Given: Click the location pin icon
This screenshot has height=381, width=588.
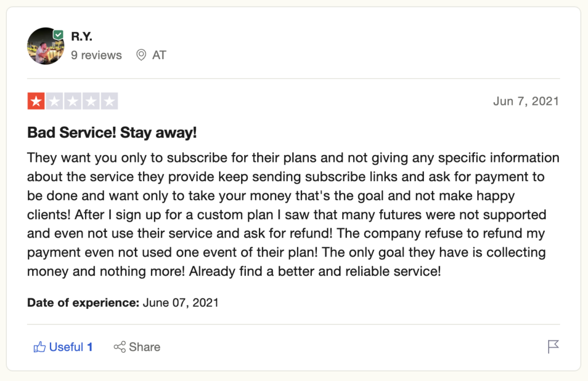Looking at the screenshot, I should [141, 55].
